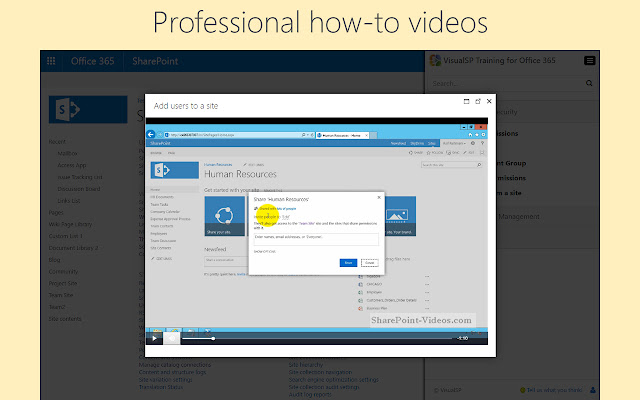Screen dimensions: 640x400
Task: Click Sync in the video's page toolbar
Action: (x=453, y=153)
